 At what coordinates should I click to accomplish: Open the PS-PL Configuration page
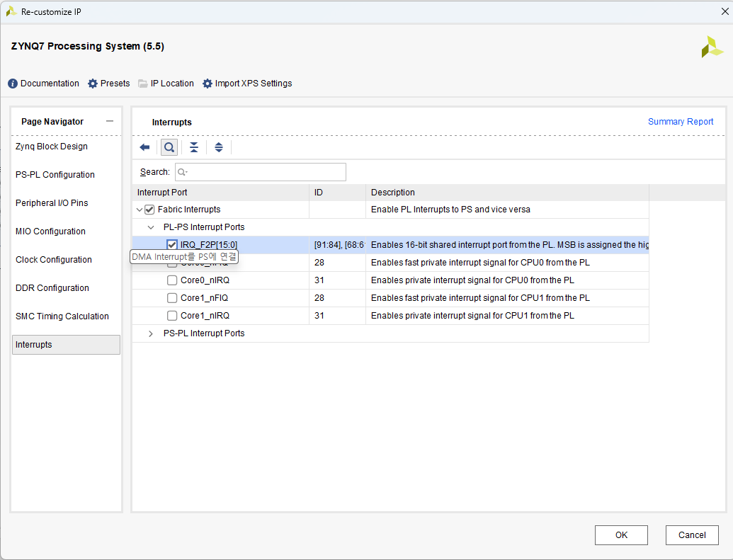tap(55, 175)
